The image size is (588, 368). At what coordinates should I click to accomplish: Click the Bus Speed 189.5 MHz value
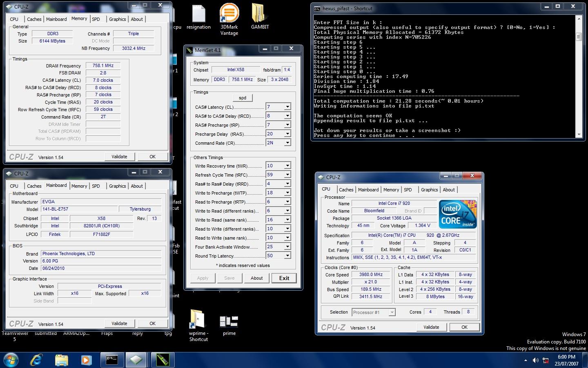point(371,289)
